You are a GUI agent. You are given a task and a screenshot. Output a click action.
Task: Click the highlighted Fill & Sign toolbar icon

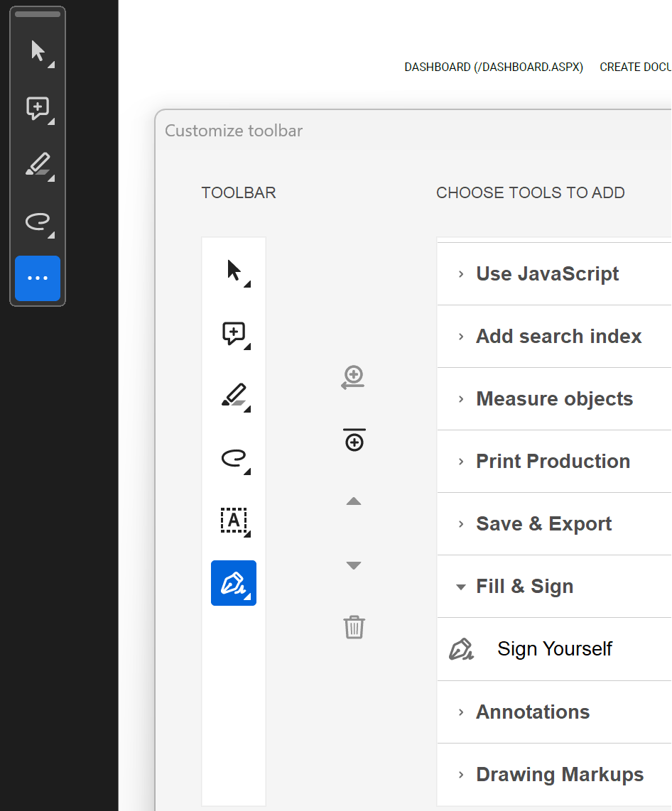[x=234, y=582]
